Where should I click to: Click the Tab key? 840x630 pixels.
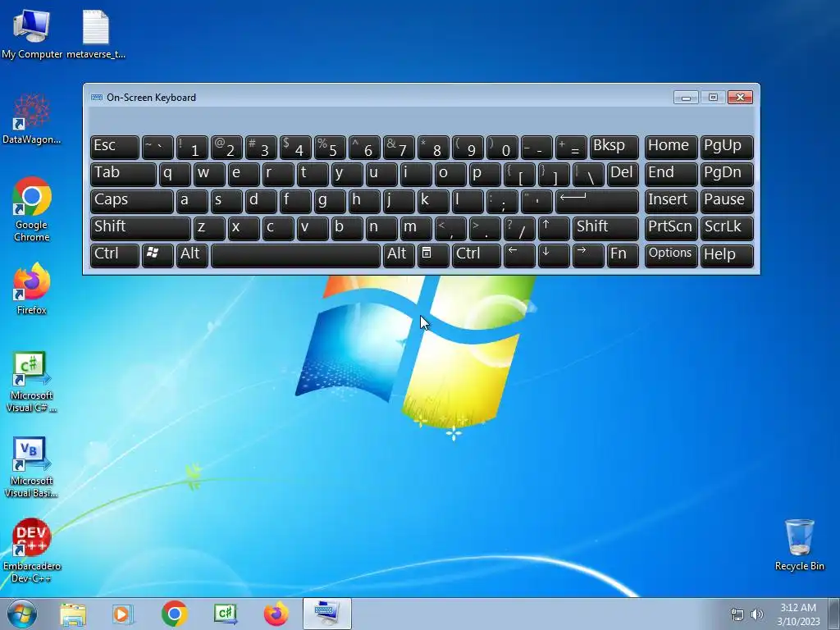[x=123, y=174]
